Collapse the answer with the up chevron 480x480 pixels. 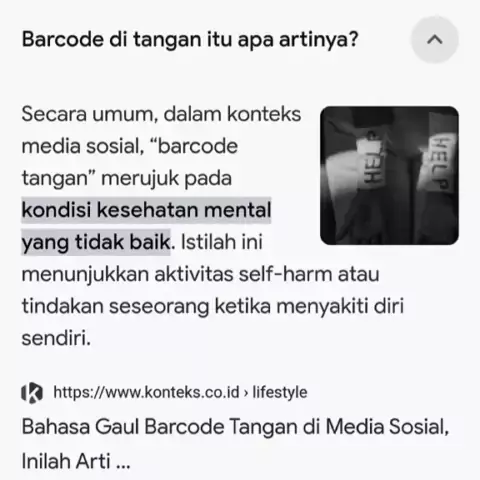435,40
